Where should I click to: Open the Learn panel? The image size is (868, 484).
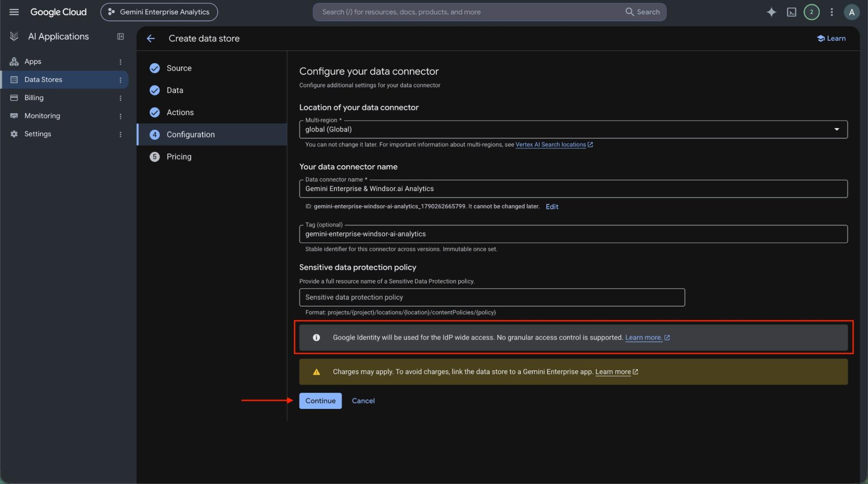coord(831,38)
